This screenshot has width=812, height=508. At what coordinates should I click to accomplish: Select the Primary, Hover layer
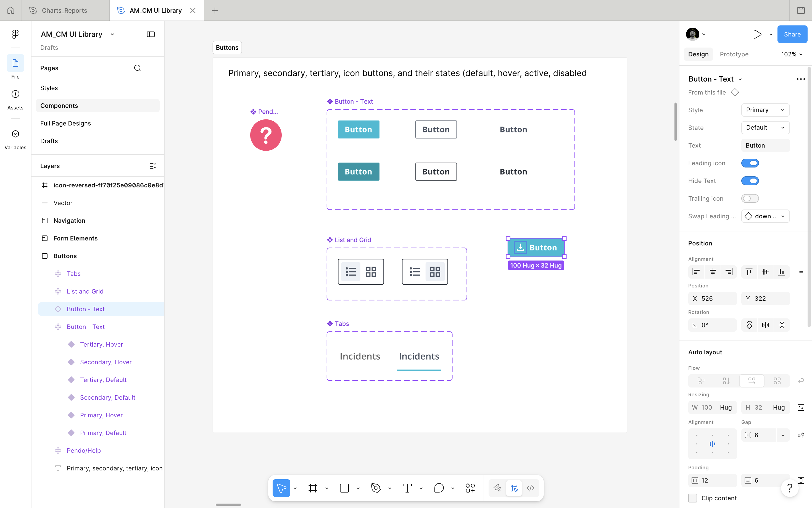(x=101, y=415)
